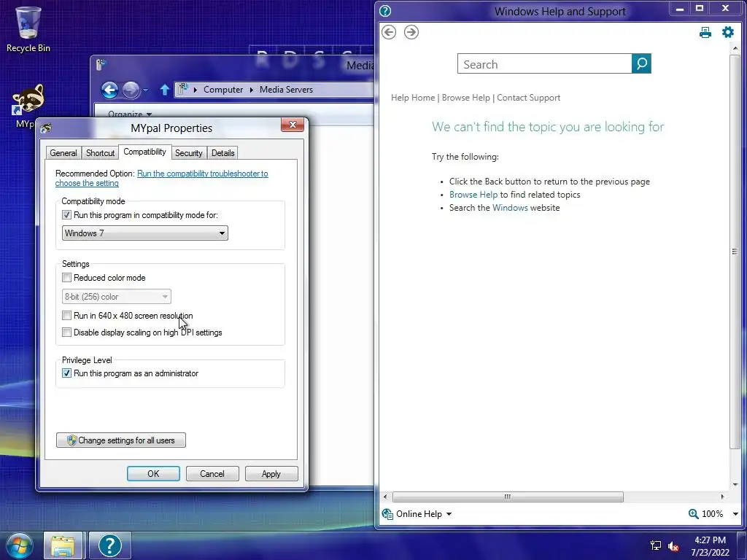
Task: Click Cancel in MYpal Properties
Action: point(212,473)
